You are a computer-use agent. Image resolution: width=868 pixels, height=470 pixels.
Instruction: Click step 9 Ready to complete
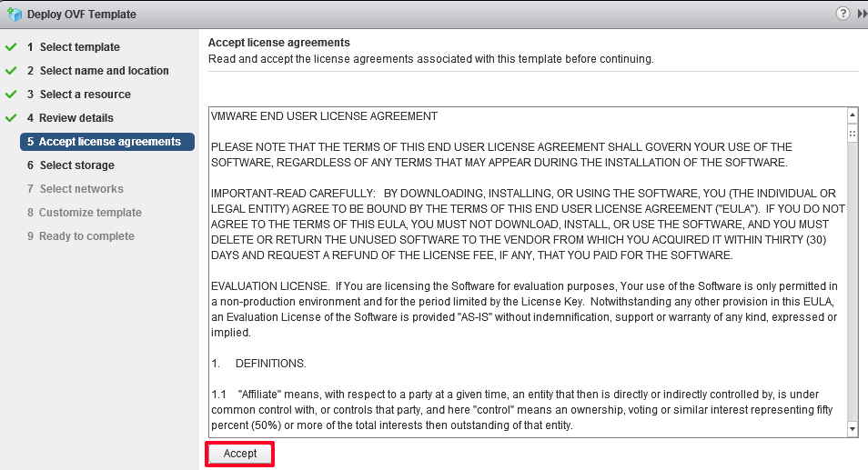[x=80, y=236]
